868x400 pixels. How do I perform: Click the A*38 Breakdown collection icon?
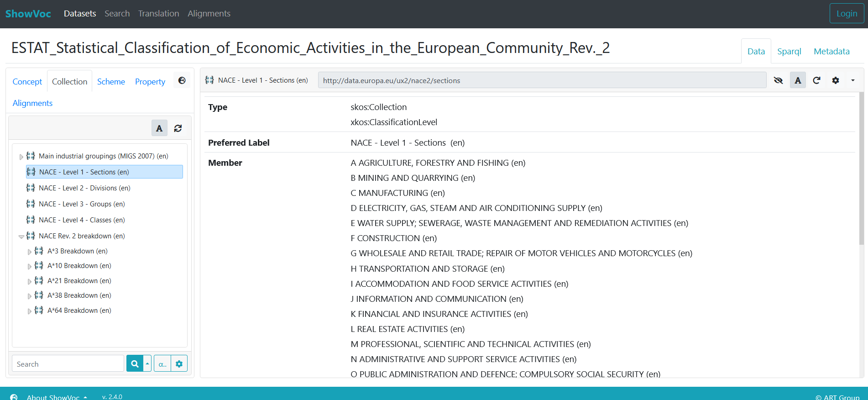coord(39,295)
